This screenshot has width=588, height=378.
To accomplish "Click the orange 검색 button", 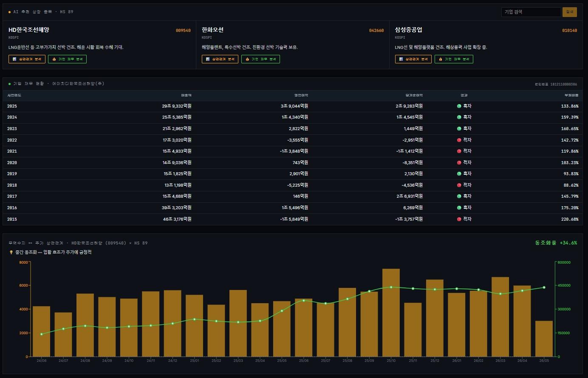I will [570, 12].
